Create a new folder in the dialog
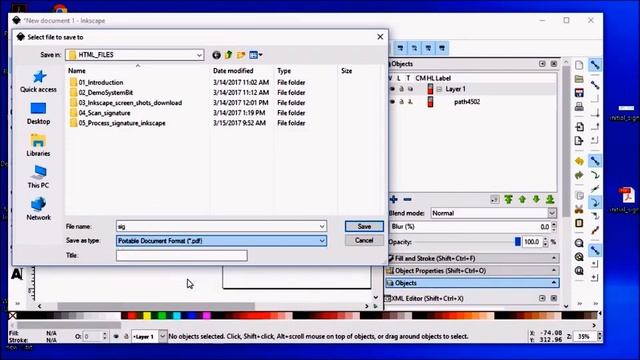The width and height of the screenshot is (640, 360). [x=241, y=55]
